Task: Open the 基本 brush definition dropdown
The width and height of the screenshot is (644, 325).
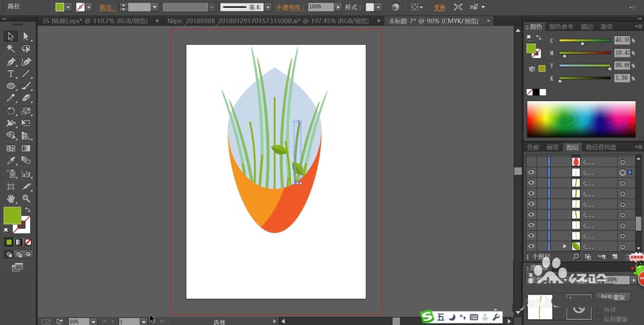Action: (x=268, y=7)
